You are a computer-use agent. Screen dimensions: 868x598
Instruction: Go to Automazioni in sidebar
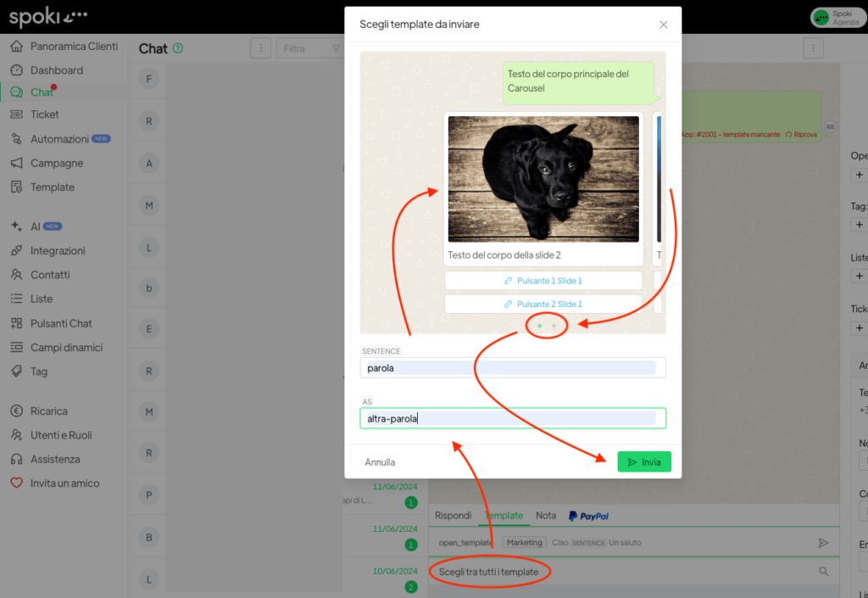[x=59, y=138]
